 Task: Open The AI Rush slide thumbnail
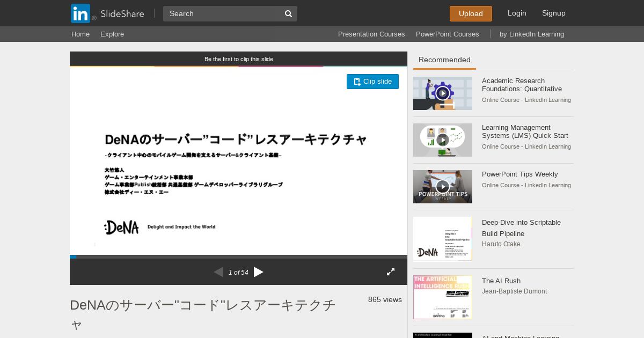click(x=443, y=297)
